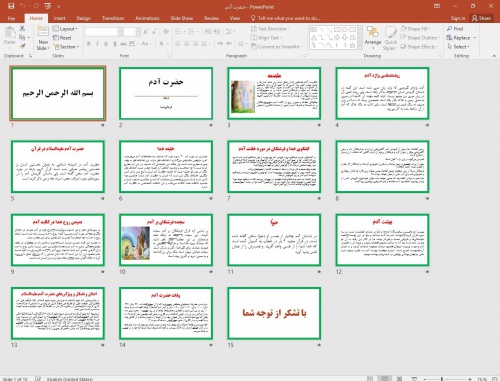Align text left

pos(178,44)
